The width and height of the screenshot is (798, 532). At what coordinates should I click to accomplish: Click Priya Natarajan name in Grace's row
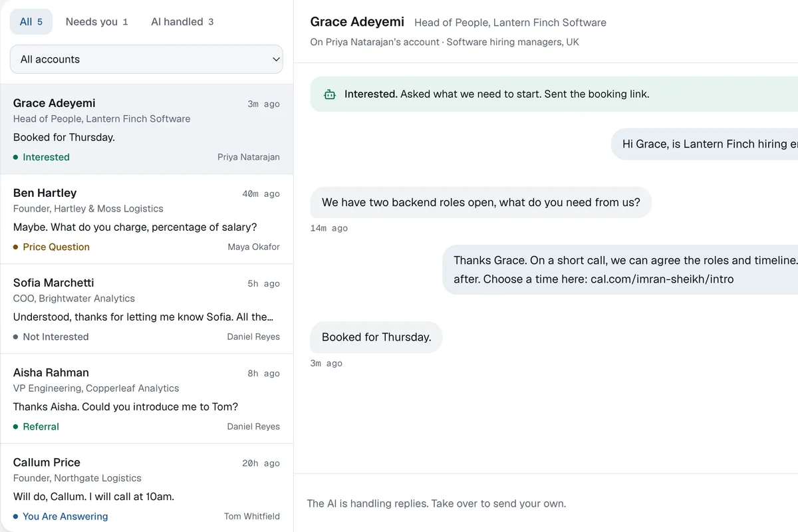coord(249,157)
